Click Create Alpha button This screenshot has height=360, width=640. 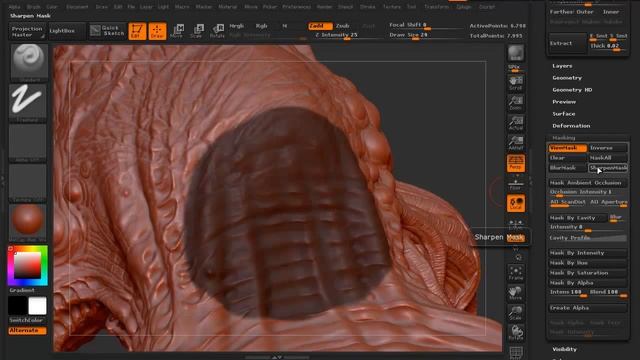[588, 308]
